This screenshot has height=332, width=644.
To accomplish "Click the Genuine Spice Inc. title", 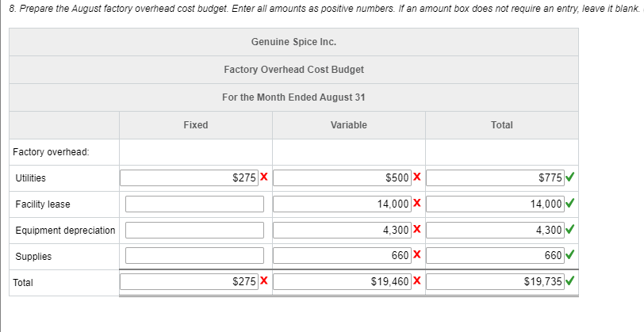I will click(x=293, y=42).
